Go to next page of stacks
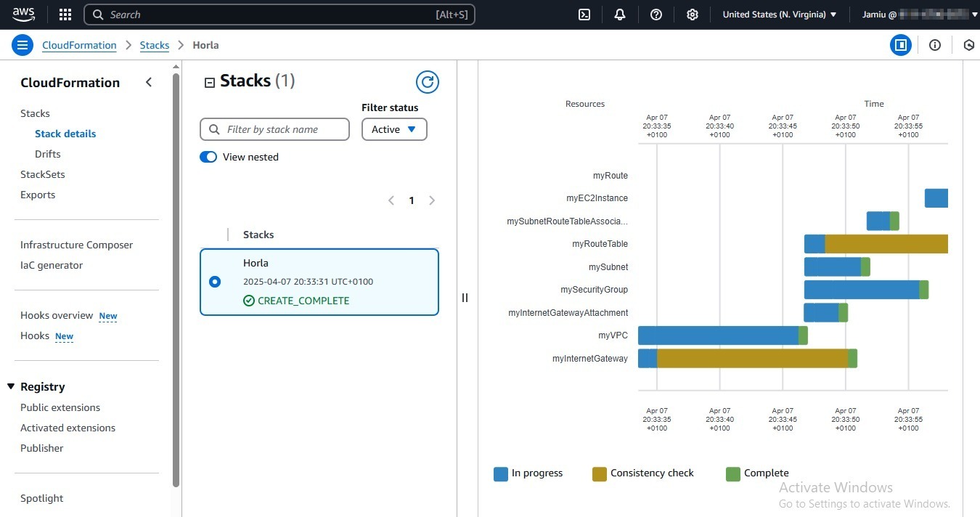The width and height of the screenshot is (980, 517). (432, 200)
